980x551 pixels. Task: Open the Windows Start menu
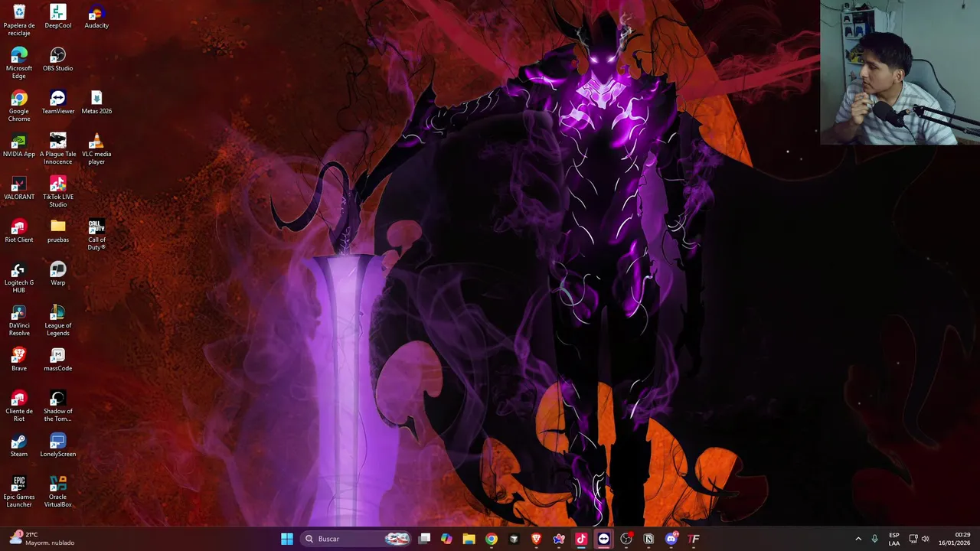click(286, 539)
